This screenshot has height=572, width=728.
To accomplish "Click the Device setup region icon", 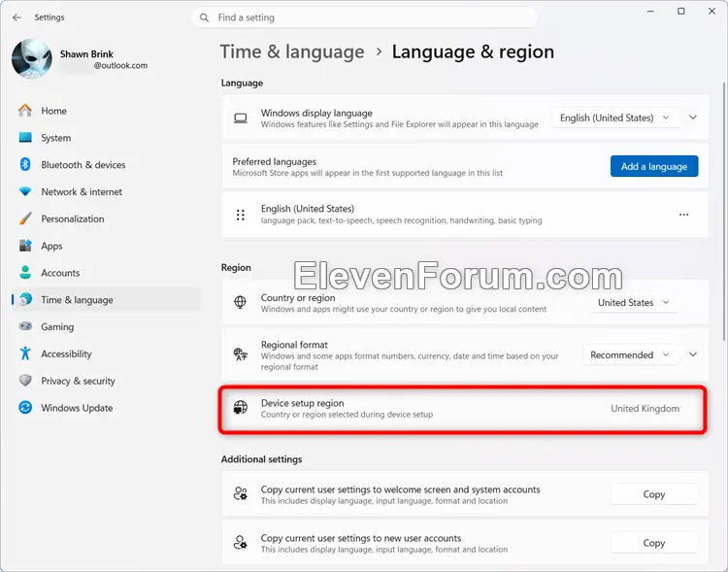I will point(241,408).
